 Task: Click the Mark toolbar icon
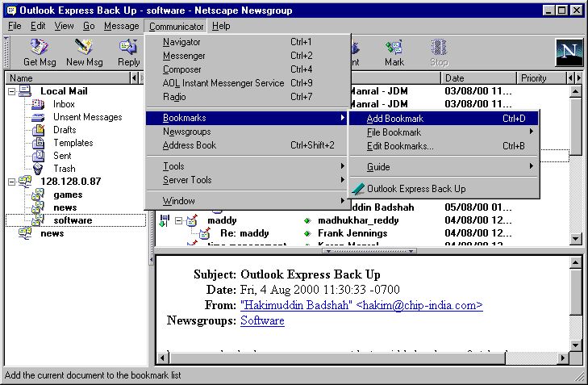(x=394, y=47)
